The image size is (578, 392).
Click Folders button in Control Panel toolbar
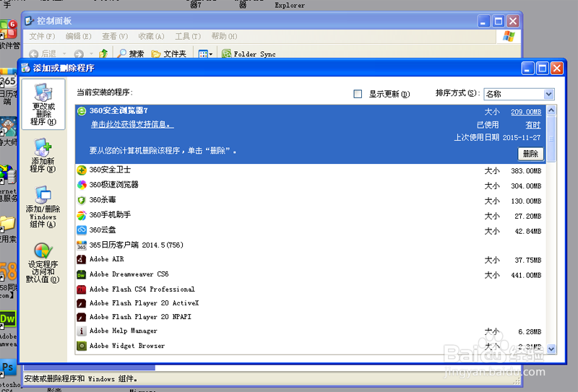pyautogui.click(x=169, y=54)
